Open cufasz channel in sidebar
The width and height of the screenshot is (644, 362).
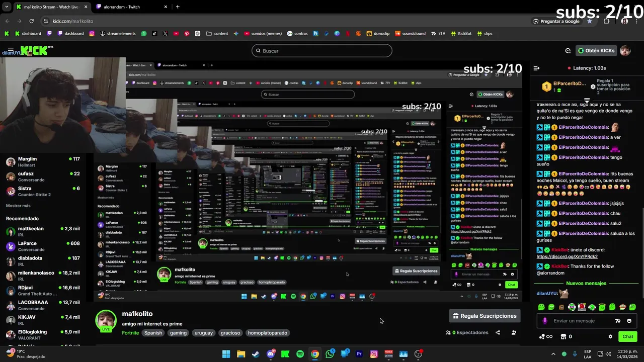[x=43, y=176]
